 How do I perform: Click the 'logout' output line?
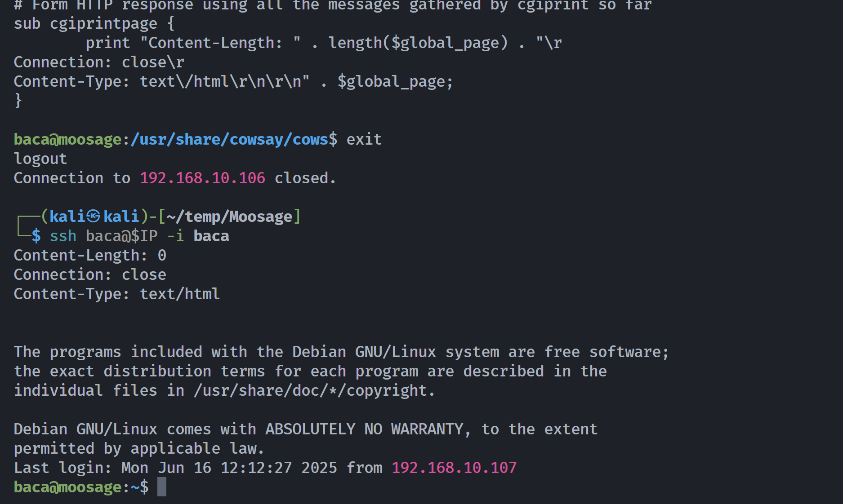(x=40, y=159)
